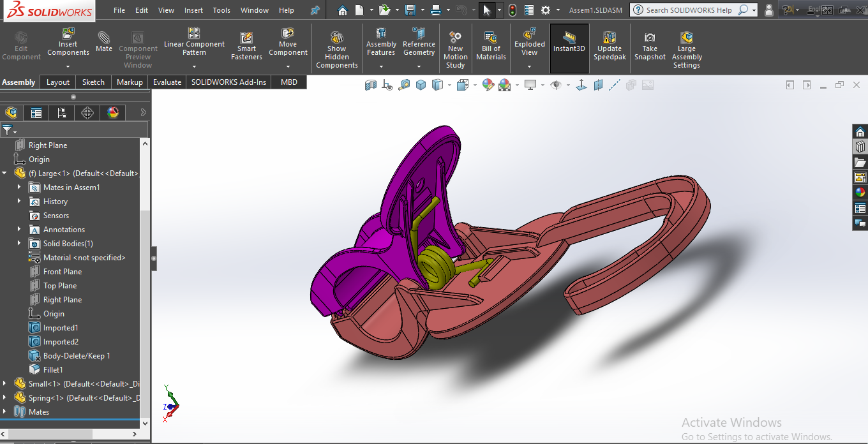Open the Exploded View dropdown arrow

530,66
